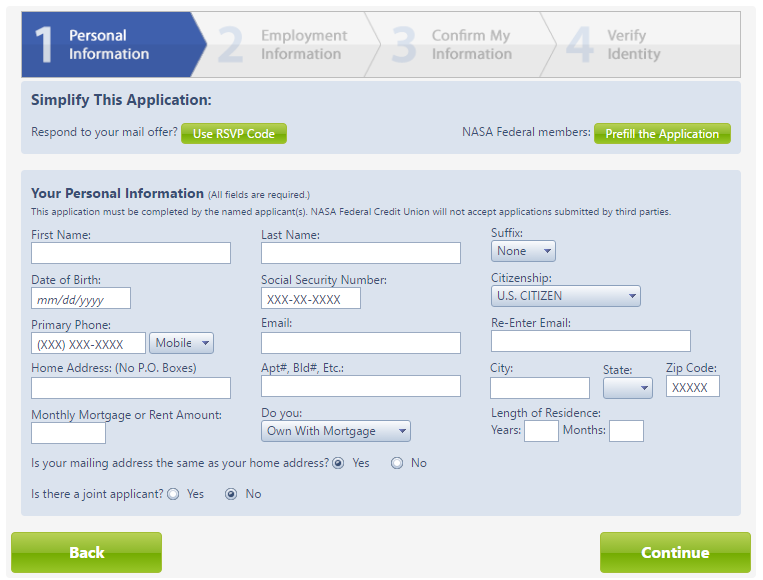Focus the Last Name field

pyautogui.click(x=361, y=253)
